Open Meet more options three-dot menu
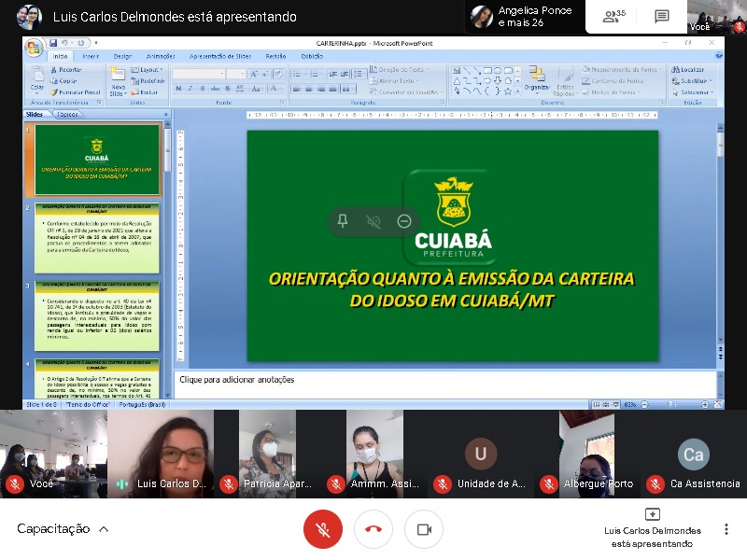This screenshot has height=560, width=747. pos(726,529)
